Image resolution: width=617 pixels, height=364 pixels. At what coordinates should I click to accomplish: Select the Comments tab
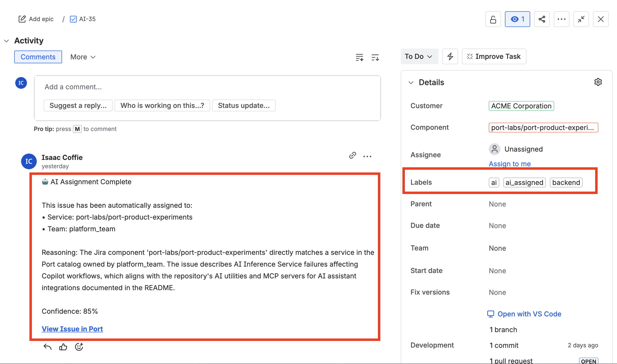(x=38, y=57)
